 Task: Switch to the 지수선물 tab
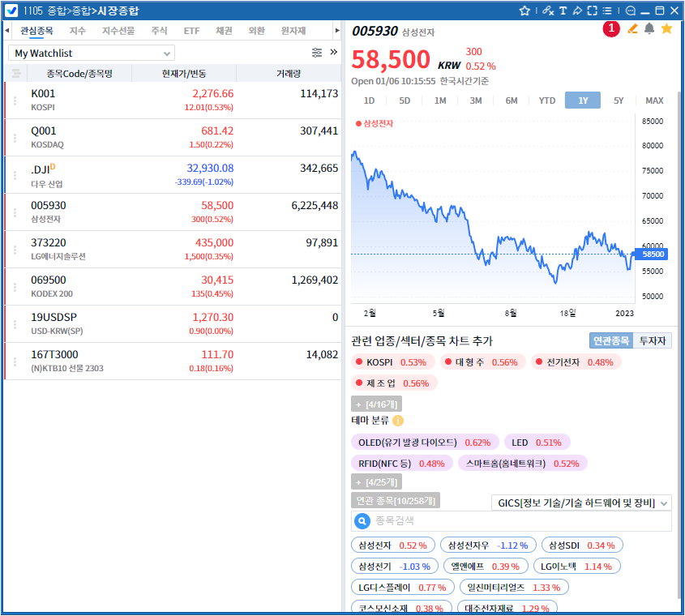point(118,31)
